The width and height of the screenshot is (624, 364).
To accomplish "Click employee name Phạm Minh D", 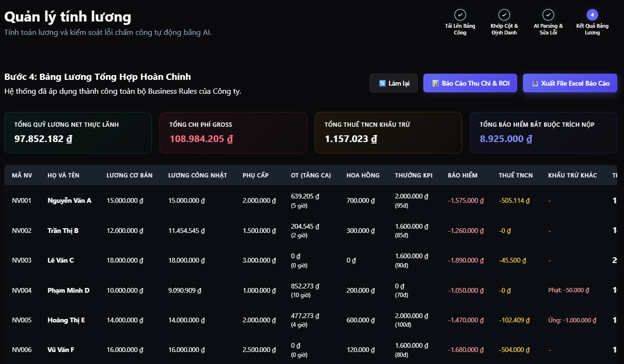I will (68, 290).
